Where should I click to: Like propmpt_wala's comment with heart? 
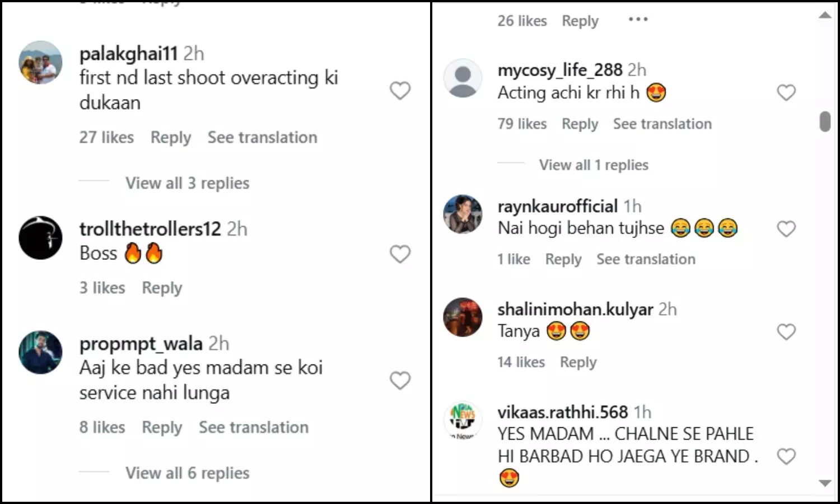(400, 380)
